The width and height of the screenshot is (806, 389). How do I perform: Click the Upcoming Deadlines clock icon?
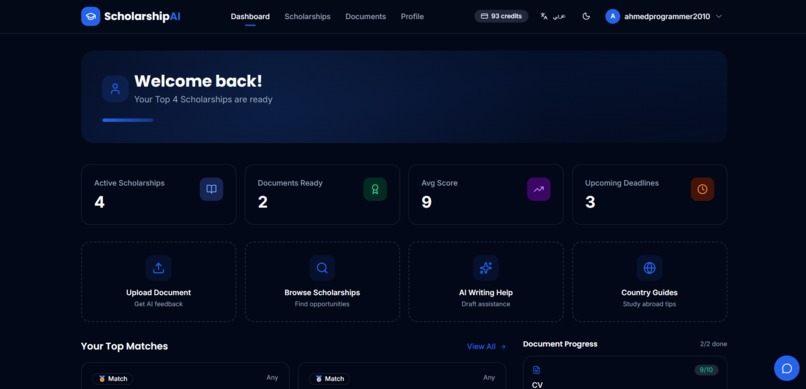702,189
